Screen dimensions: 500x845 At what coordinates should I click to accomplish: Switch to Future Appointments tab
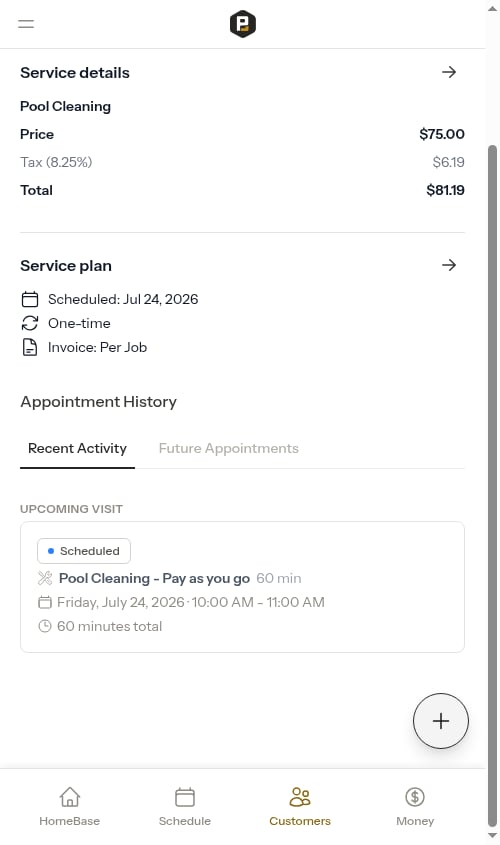(x=228, y=448)
